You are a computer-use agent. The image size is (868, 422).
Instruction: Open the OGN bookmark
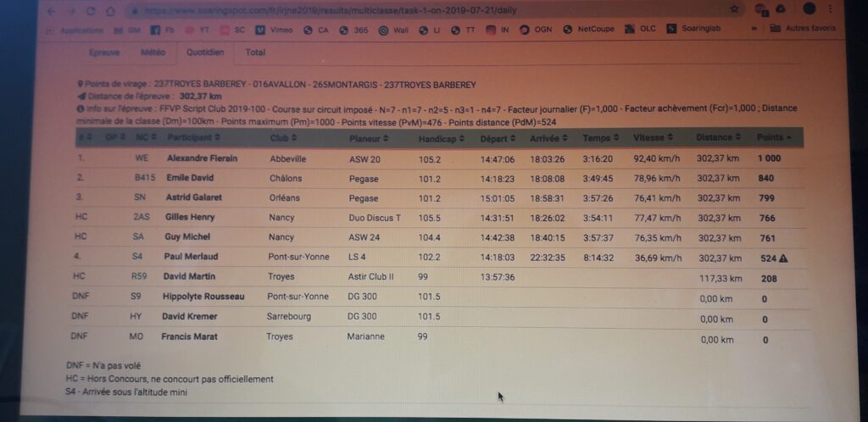click(x=536, y=29)
